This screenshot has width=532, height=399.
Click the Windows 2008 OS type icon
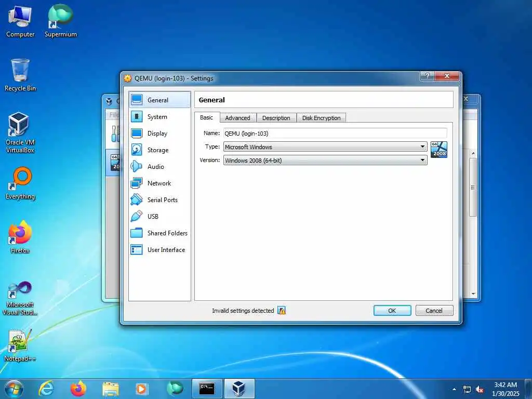[438, 150]
